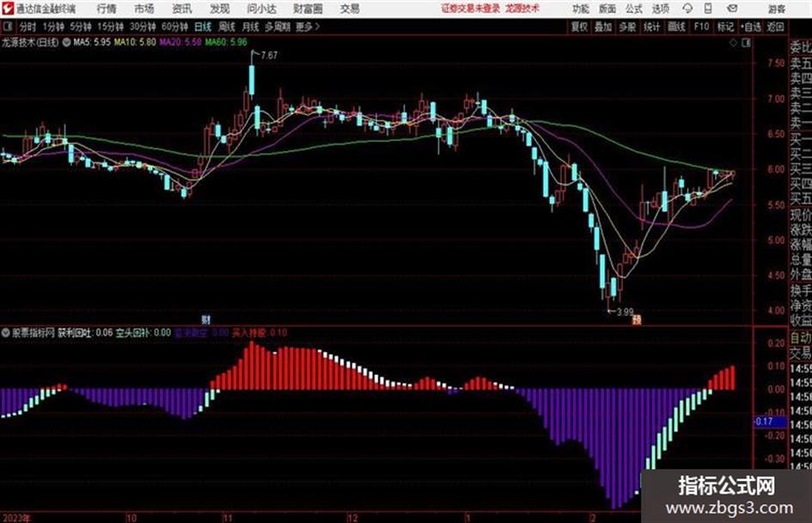
Task: Toggle the left panel icon beside 分时
Action: click(x=8, y=27)
